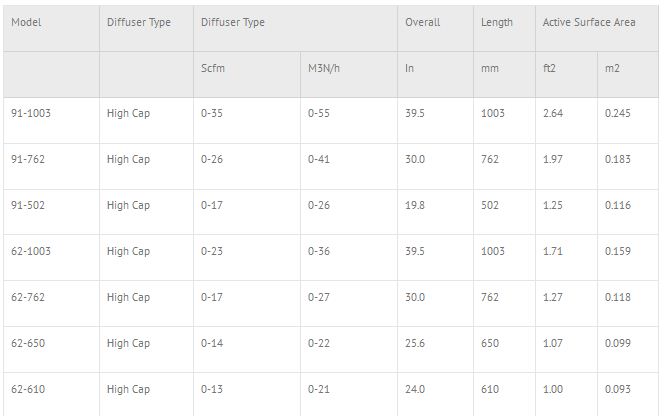Viewport: 668px width, 416px height.
Task: Click the 0-41 M3N/h value
Action: tap(319, 160)
